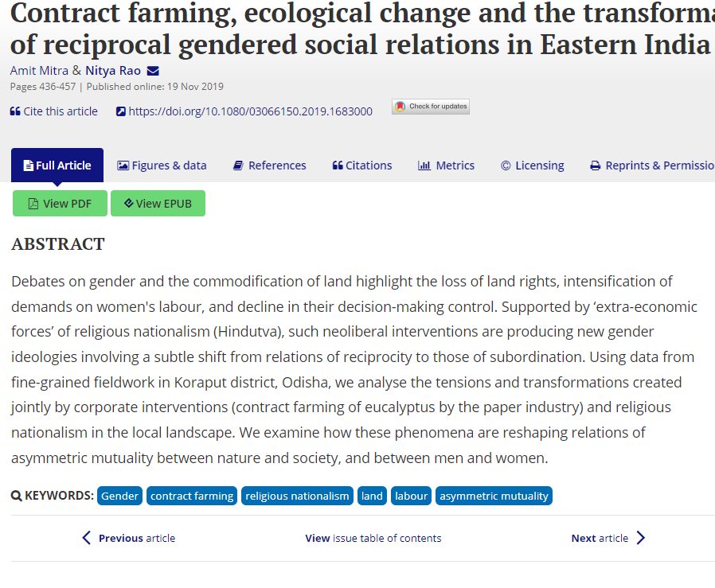Show the Citations tab
Viewport: 715px width, 588px height.
coord(362,165)
